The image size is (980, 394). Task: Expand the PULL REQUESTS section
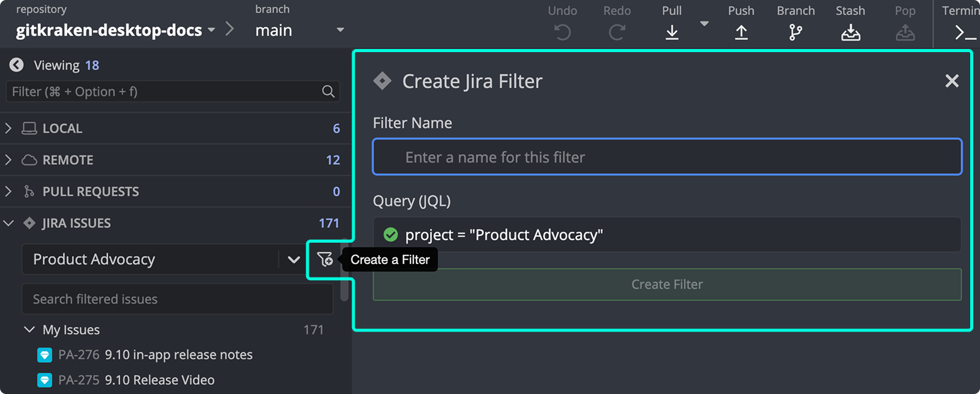[8, 191]
